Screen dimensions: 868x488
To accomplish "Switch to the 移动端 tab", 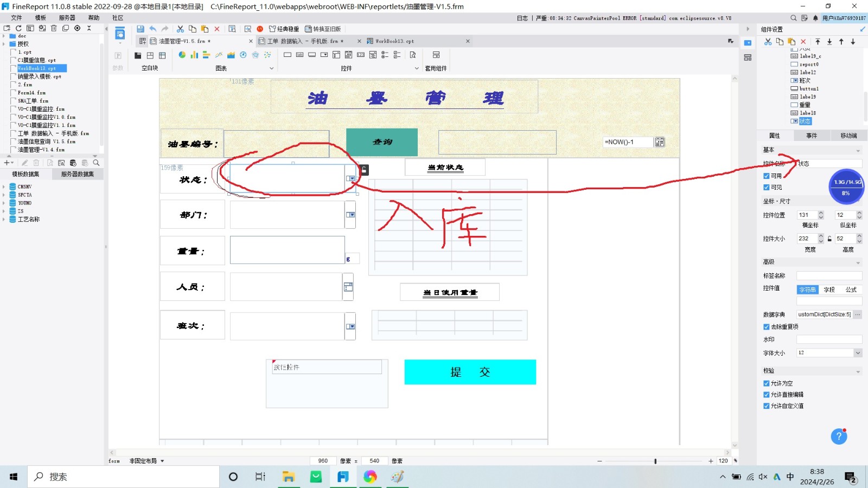I will pyautogui.click(x=848, y=136).
